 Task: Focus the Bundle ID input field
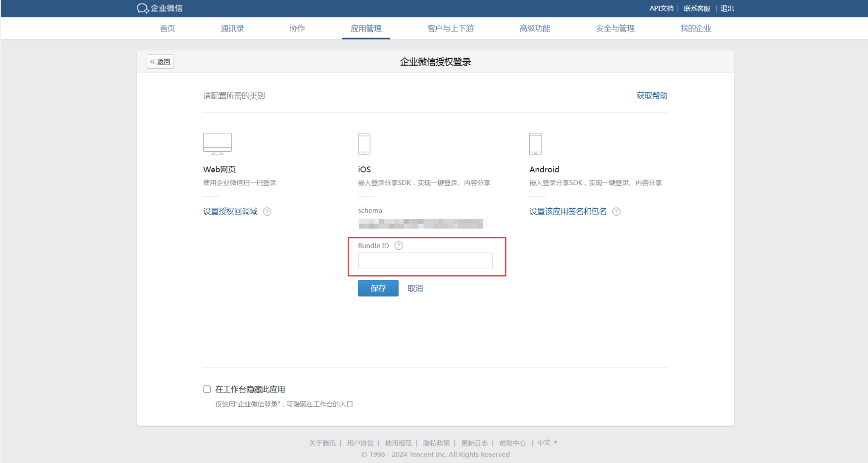click(425, 261)
